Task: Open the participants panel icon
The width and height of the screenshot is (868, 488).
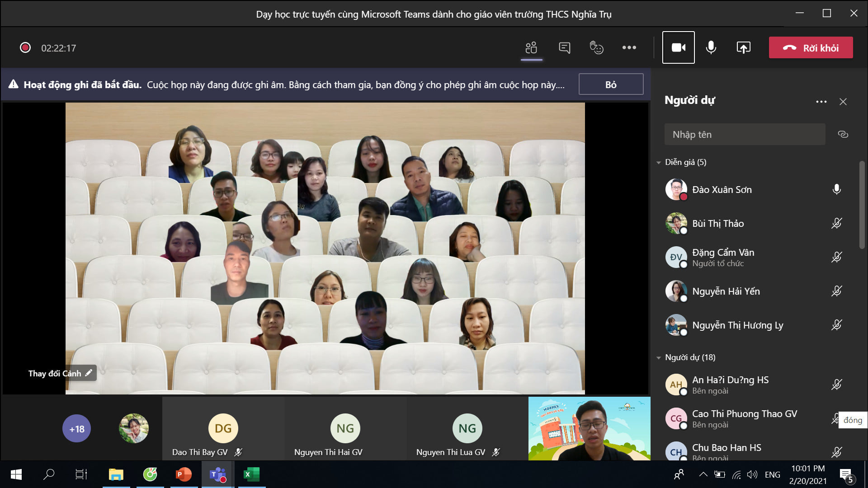Action: [531, 47]
